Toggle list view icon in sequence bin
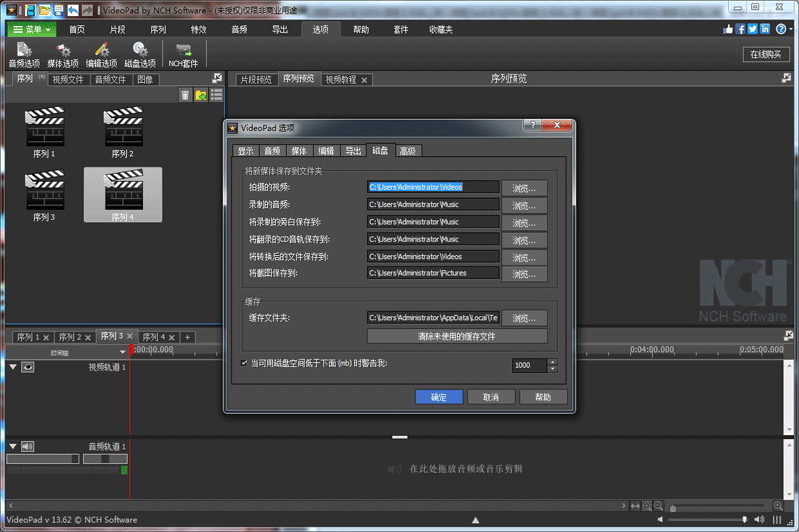Image resolution: width=799 pixels, height=532 pixels. (216, 95)
